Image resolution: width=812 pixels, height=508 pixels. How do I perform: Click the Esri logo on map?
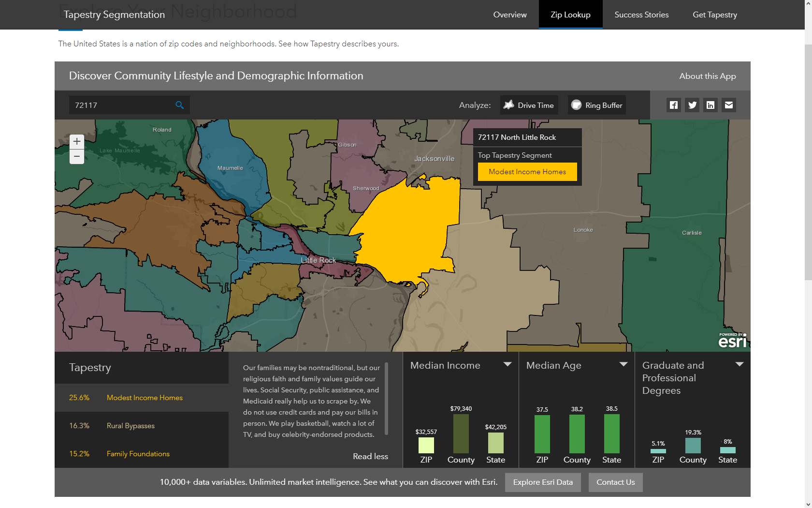tap(732, 341)
